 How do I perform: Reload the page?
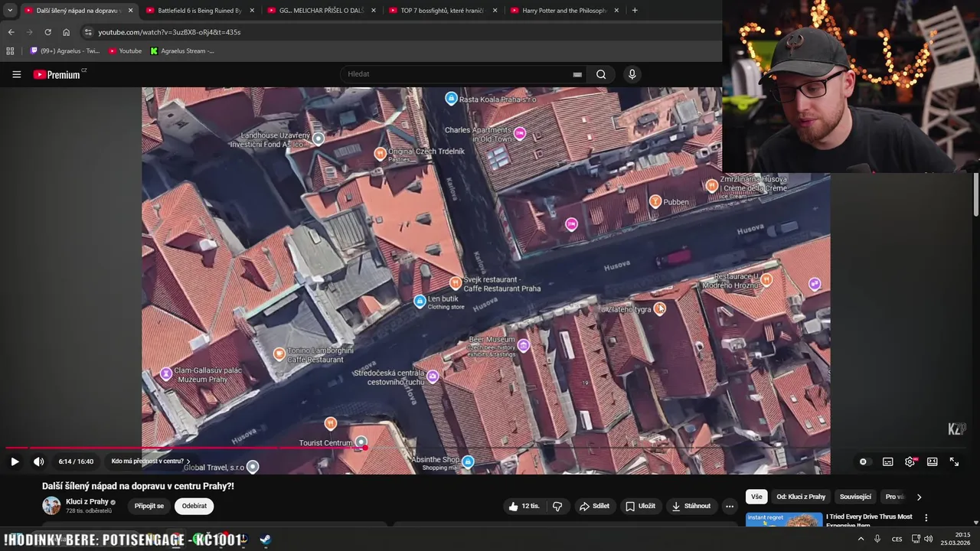pyautogui.click(x=47, y=32)
